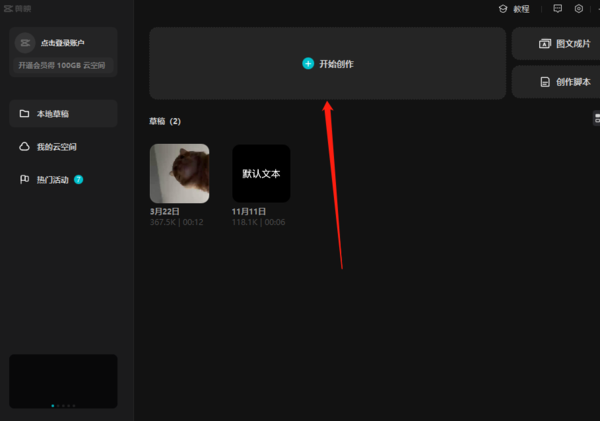This screenshot has height=421, width=600.
Task: Open the 教程 tutorial link
Action: 521,9
